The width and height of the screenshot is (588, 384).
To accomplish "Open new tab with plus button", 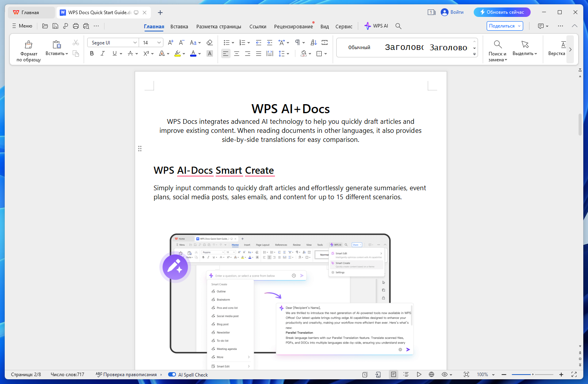I will pyautogui.click(x=160, y=13).
